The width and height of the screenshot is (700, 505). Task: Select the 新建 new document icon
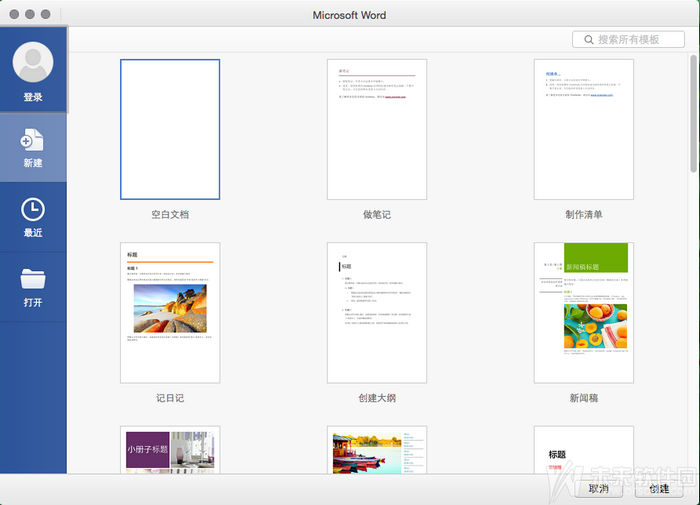tap(33, 140)
